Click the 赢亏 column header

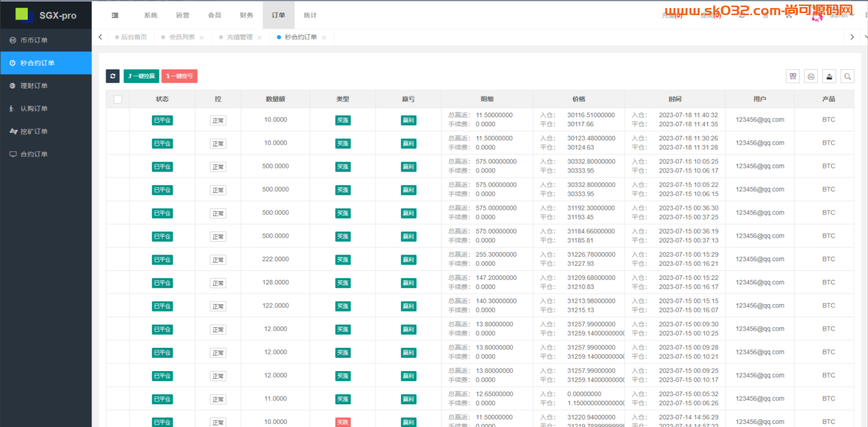pyautogui.click(x=408, y=99)
